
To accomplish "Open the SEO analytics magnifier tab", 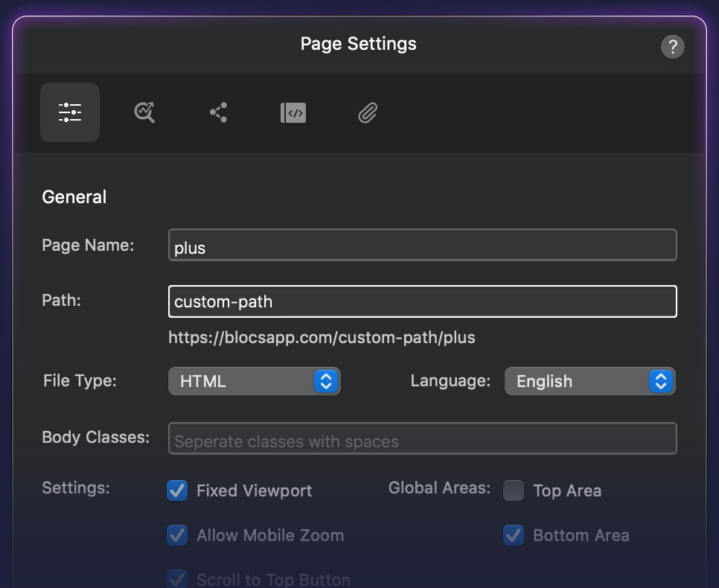I will (144, 112).
